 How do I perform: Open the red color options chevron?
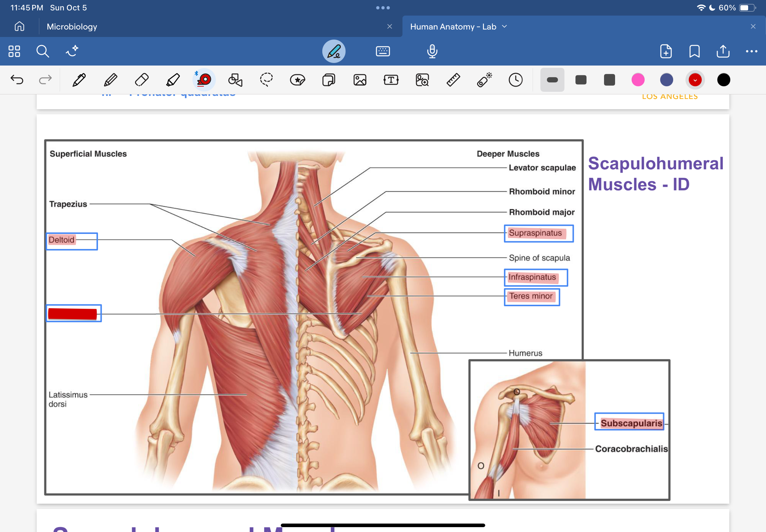(695, 80)
